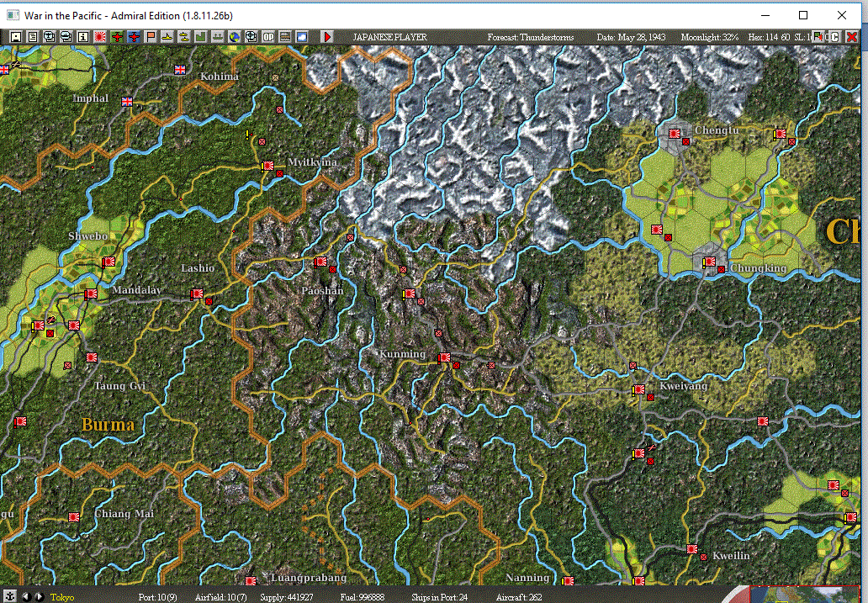868x603 pixels.
Task: Go to previous base with left arrow
Action: point(26,597)
